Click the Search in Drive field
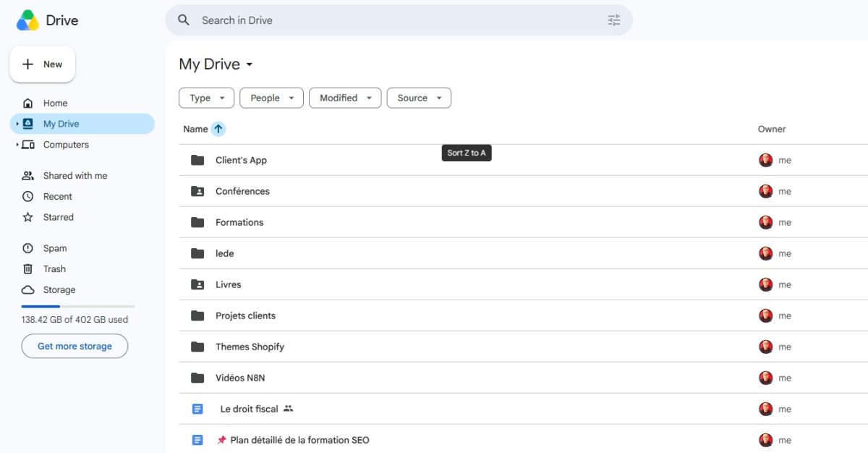Viewport: 868px width, 453px height. 399,20
